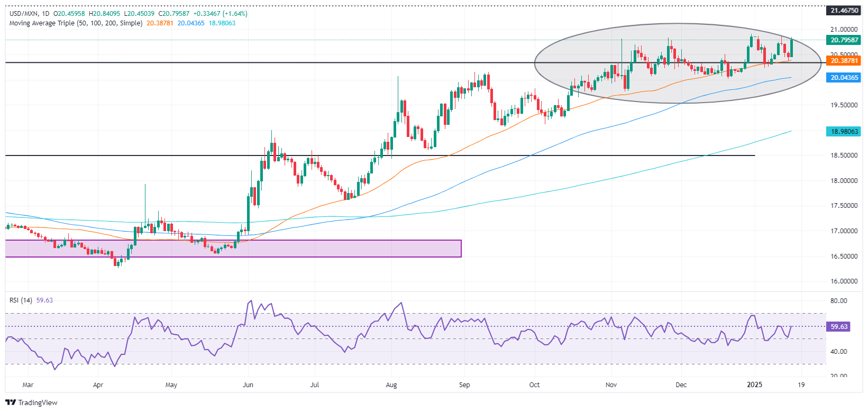Click the blue 100-period MA value in legend

tap(191, 23)
